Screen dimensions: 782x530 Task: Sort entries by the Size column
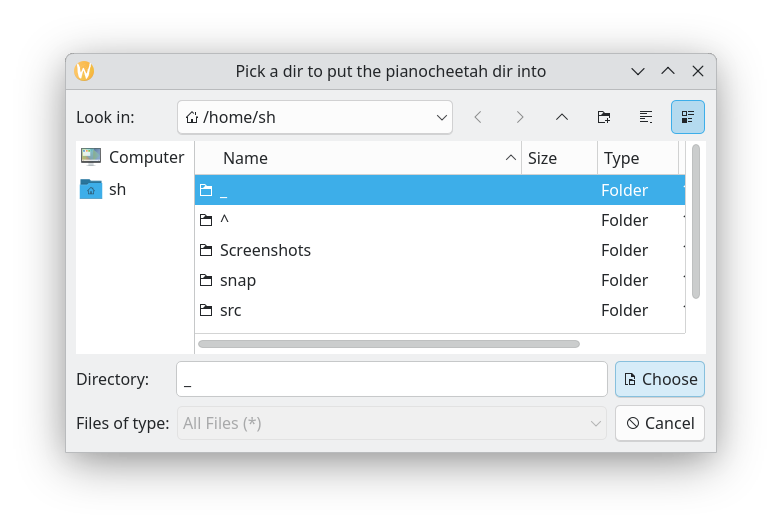pos(558,158)
